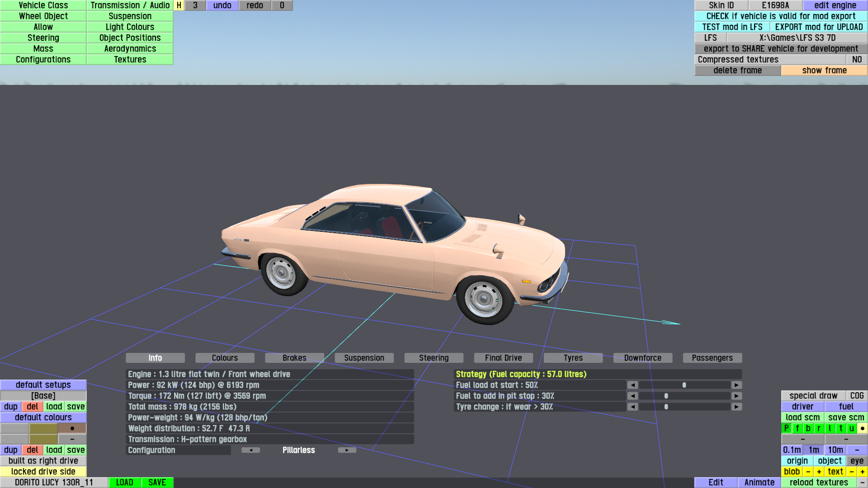Click plus button next to blob

[x=819, y=472]
